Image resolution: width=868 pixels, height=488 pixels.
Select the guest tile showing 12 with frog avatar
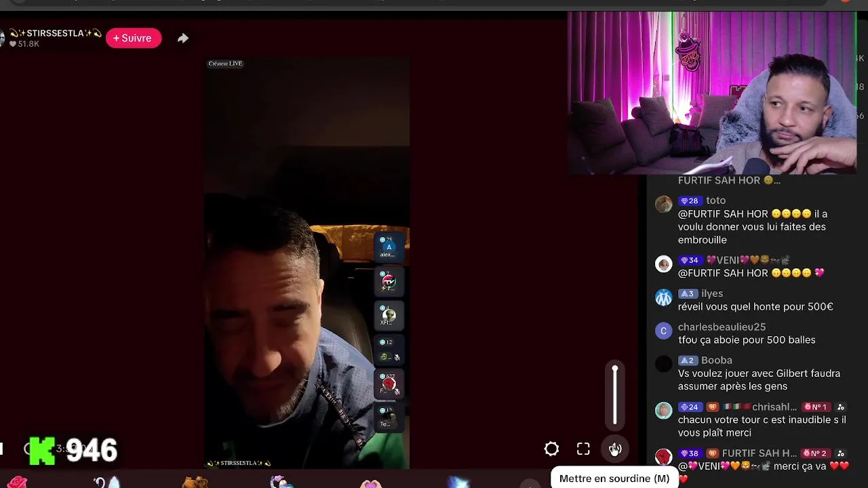coord(389,349)
